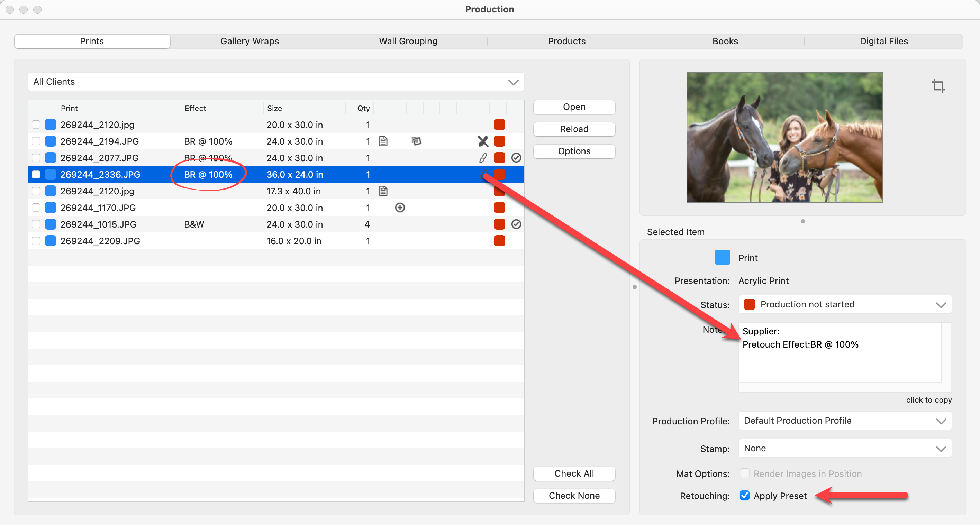The width and height of the screenshot is (980, 525).
Task: Tick the checkbox next to 269244_1015.JPG
Action: pyautogui.click(x=36, y=224)
